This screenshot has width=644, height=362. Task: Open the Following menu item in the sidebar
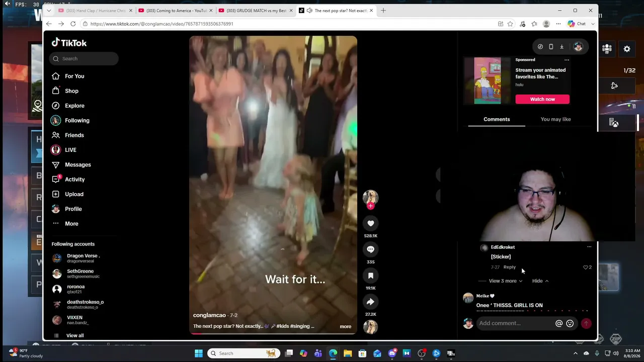(x=77, y=120)
